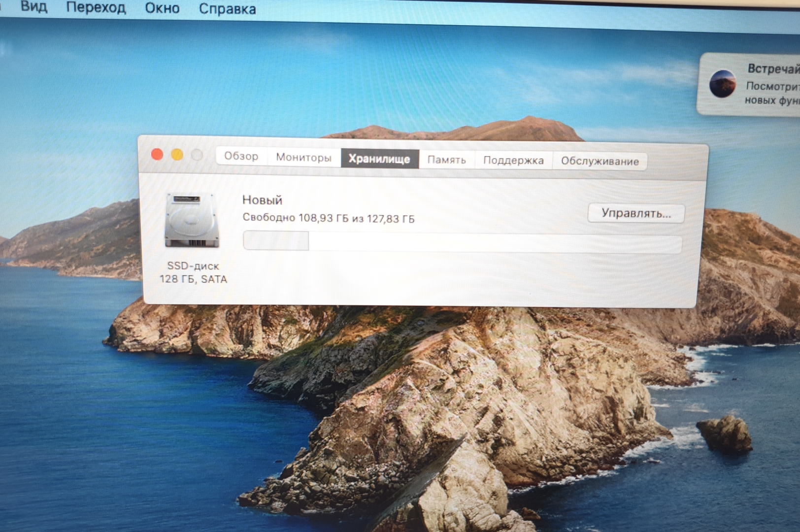Open the Вид menu
The height and width of the screenshot is (532, 800).
pos(34,7)
